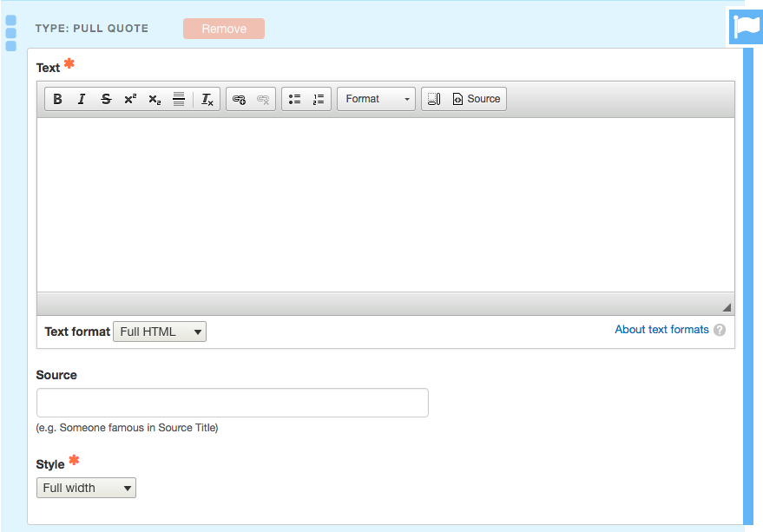The height and width of the screenshot is (532, 763).
Task: Open the About text formats link
Action: click(661, 330)
